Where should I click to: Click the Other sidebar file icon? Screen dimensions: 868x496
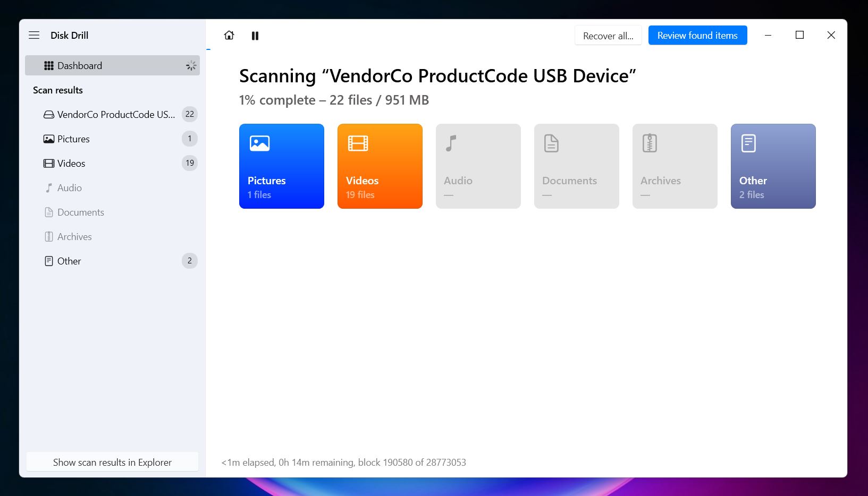click(x=49, y=261)
